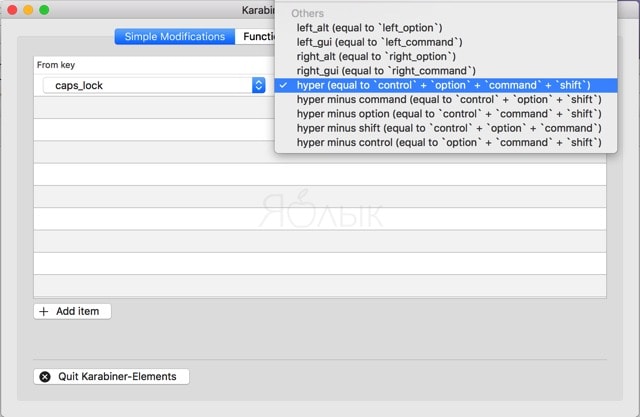Viewport: 640px width, 417px height.
Task: Click the Add item button
Action: click(x=72, y=311)
